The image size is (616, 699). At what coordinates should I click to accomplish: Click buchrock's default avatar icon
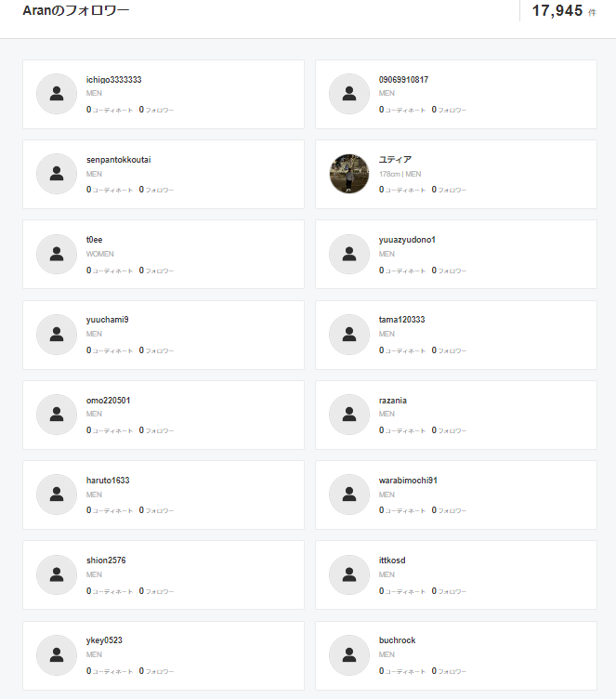coord(349,655)
